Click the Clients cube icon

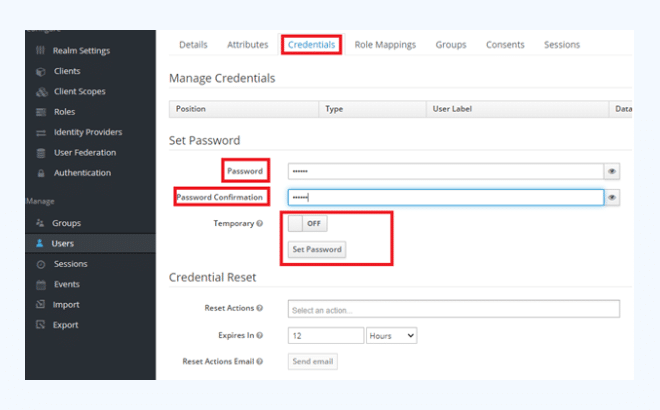pos(41,71)
